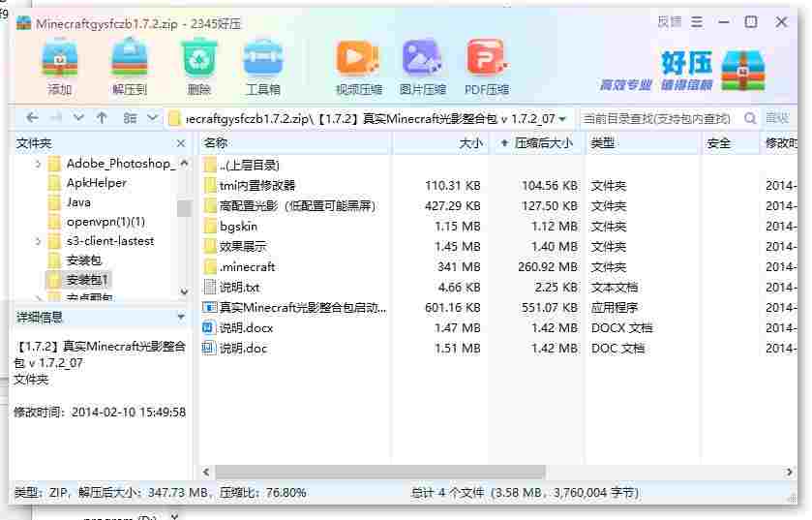The width and height of the screenshot is (812, 520).
Task: Select the 真实Minecraft光影整合包启动 application icon
Action: 209,308
